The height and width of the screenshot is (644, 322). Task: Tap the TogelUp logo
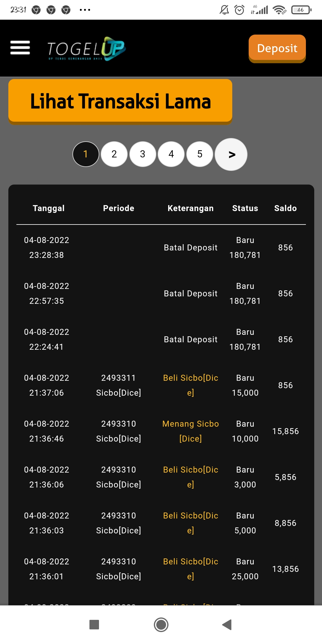[86, 48]
